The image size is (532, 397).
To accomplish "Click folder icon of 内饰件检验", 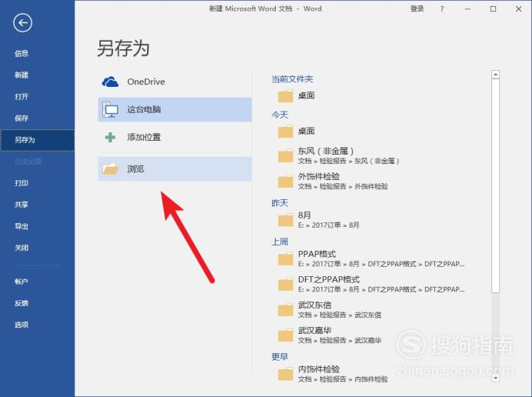I will point(285,374).
